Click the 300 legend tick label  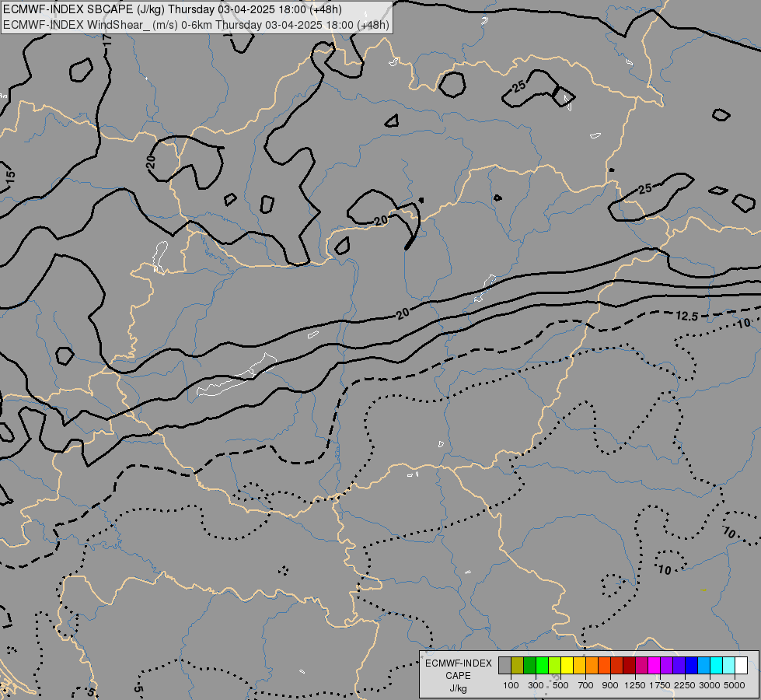[x=536, y=685]
